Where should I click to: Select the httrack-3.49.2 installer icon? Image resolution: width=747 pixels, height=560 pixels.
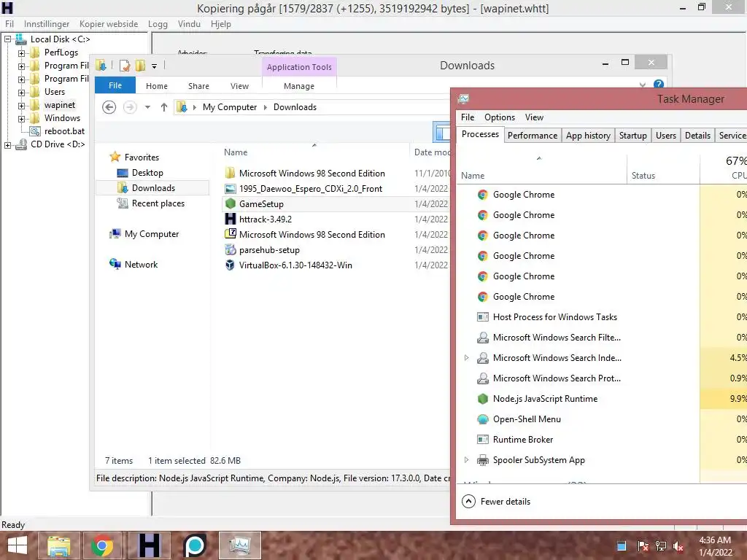pos(230,219)
